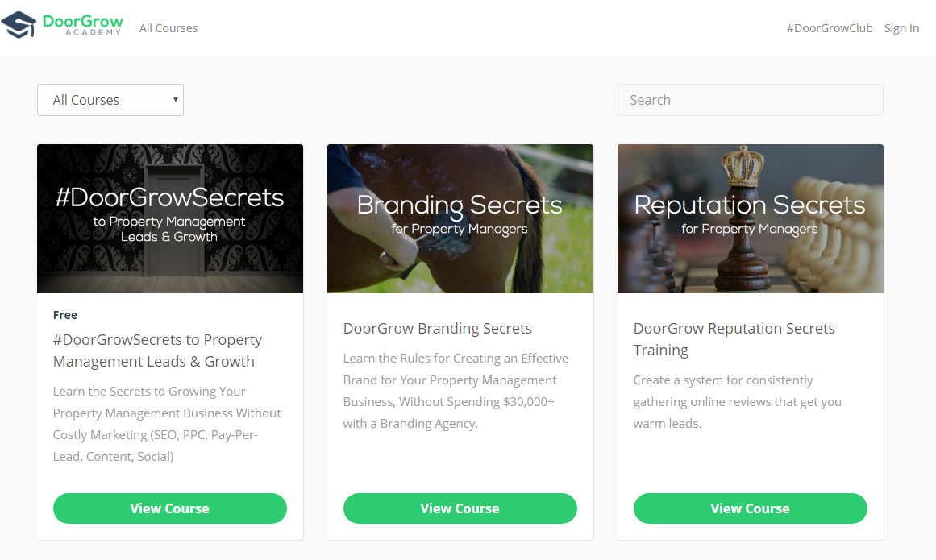
Task: Open the Reputation Secrets chess banner image
Action: 751,218
